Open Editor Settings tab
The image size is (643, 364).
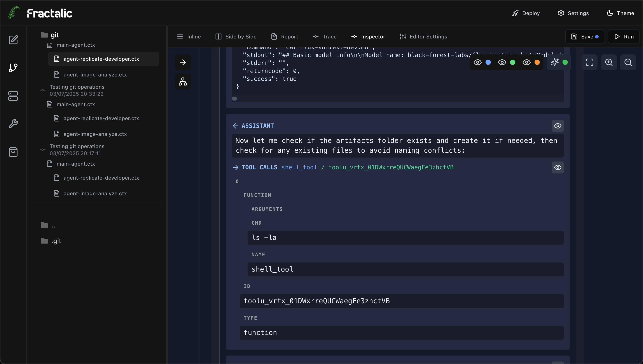pyautogui.click(x=423, y=36)
